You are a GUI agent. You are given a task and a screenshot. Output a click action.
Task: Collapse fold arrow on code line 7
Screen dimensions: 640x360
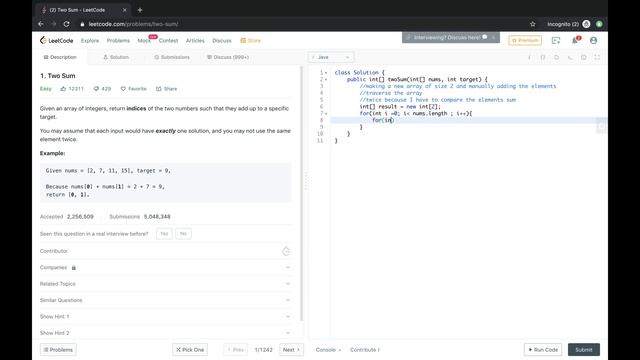click(x=326, y=113)
